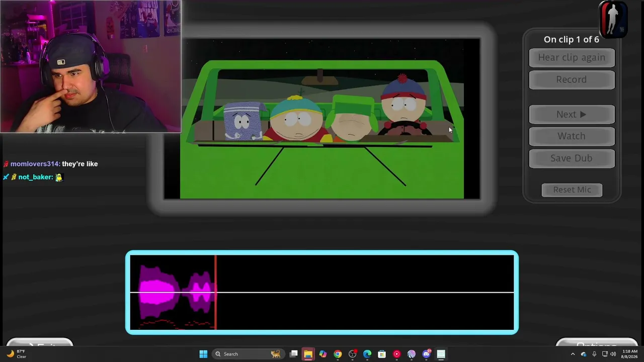Viewport: 644px width, 362px height.
Task: Click the "On clip 1 of 6" label
Action: point(572,39)
